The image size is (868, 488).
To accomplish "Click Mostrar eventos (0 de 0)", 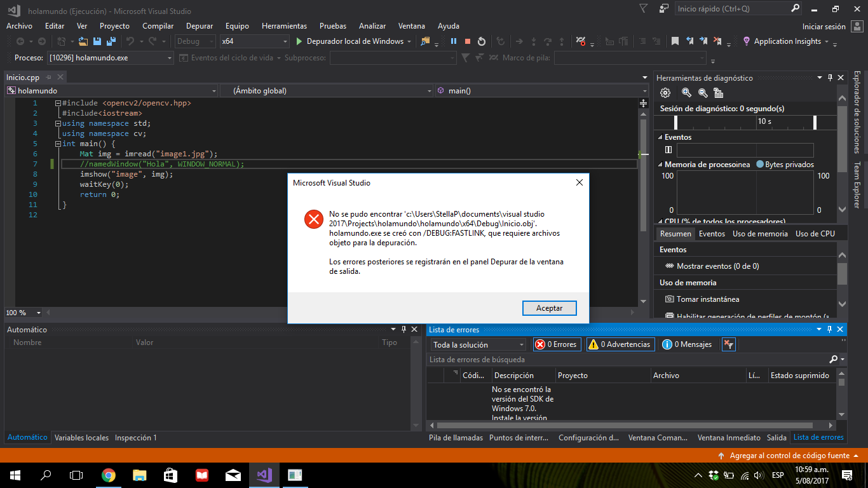I will [717, 266].
